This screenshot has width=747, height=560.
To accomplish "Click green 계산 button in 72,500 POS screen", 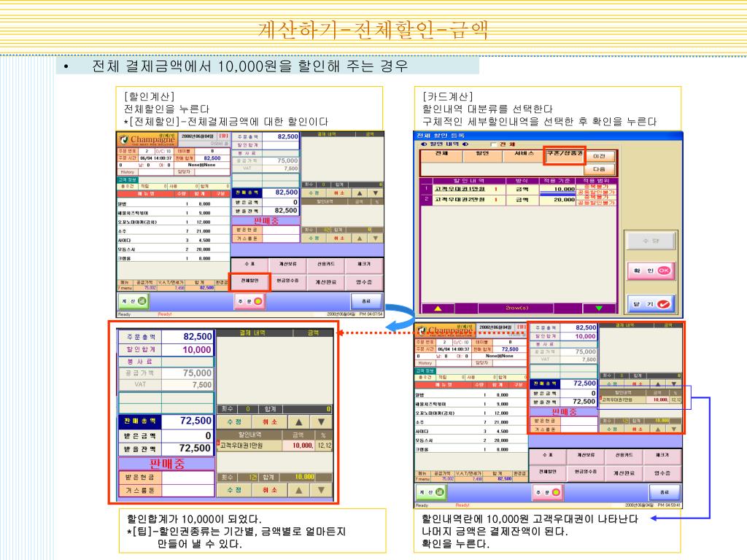I will coord(432,492).
